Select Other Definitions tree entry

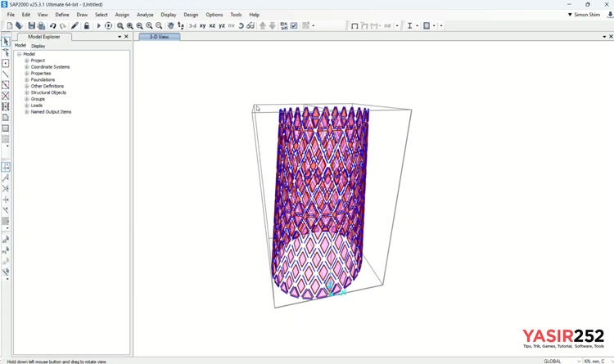click(x=47, y=86)
